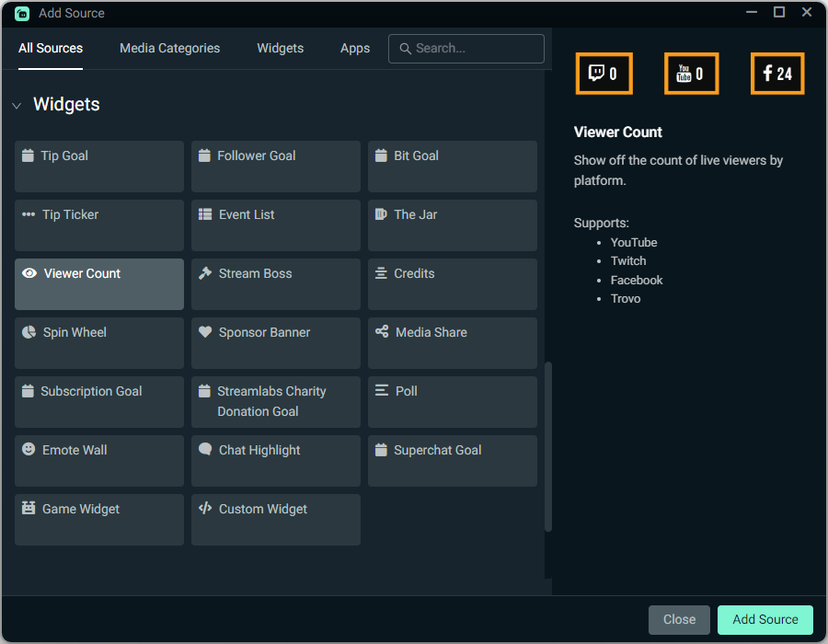The width and height of the screenshot is (828, 644).
Task: Click the Streamlabs logo in the title bar
Action: coord(20,13)
